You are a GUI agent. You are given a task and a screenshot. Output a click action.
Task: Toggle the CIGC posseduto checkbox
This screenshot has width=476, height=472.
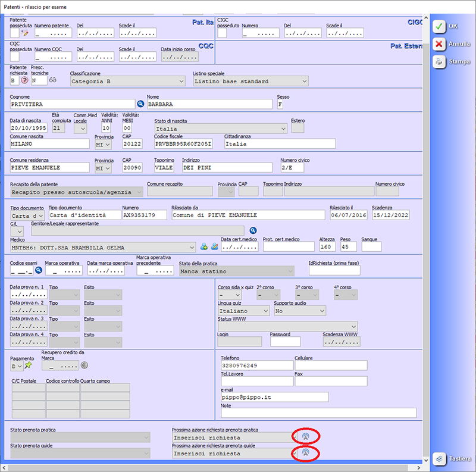click(x=222, y=33)
